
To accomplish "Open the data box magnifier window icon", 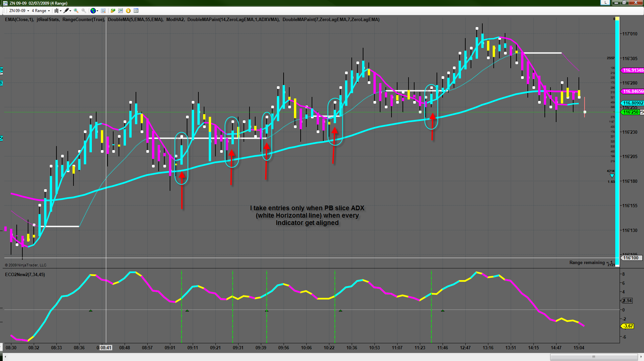I will (x=103, y=11).
